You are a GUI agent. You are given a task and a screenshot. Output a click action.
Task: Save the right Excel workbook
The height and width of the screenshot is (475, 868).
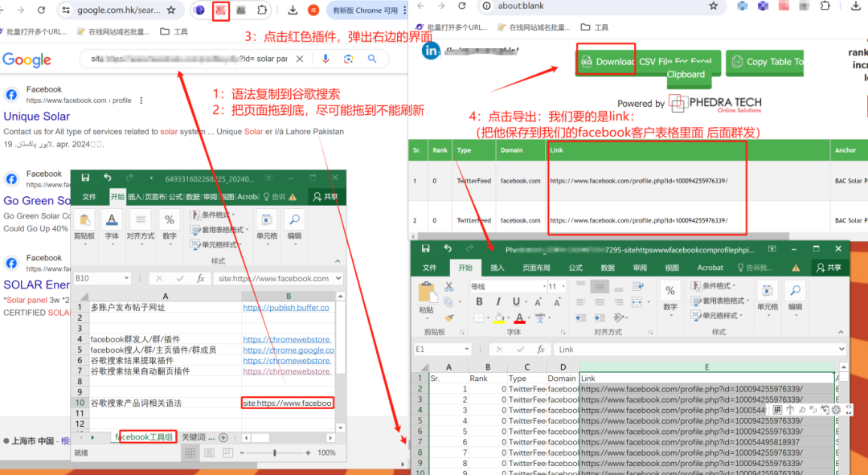425,248
